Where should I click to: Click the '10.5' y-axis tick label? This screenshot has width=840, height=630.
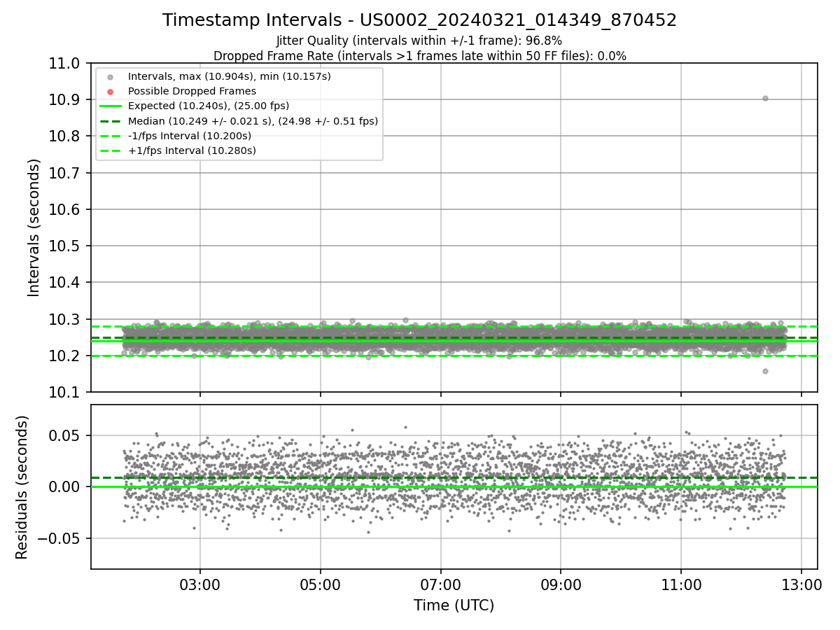pos(65,246)
